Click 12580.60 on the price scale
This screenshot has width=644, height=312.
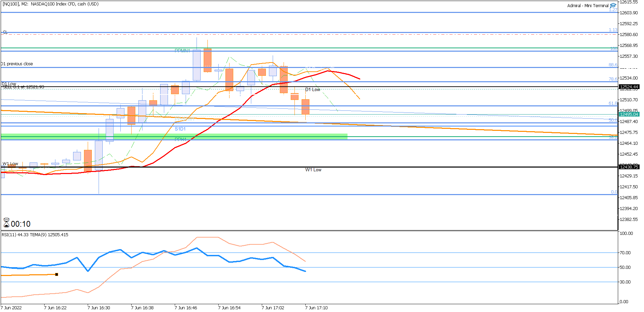(629, 35)
